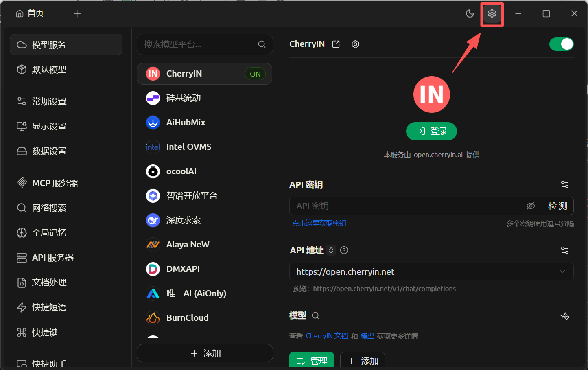Show the API key with the eye icon

531,206
